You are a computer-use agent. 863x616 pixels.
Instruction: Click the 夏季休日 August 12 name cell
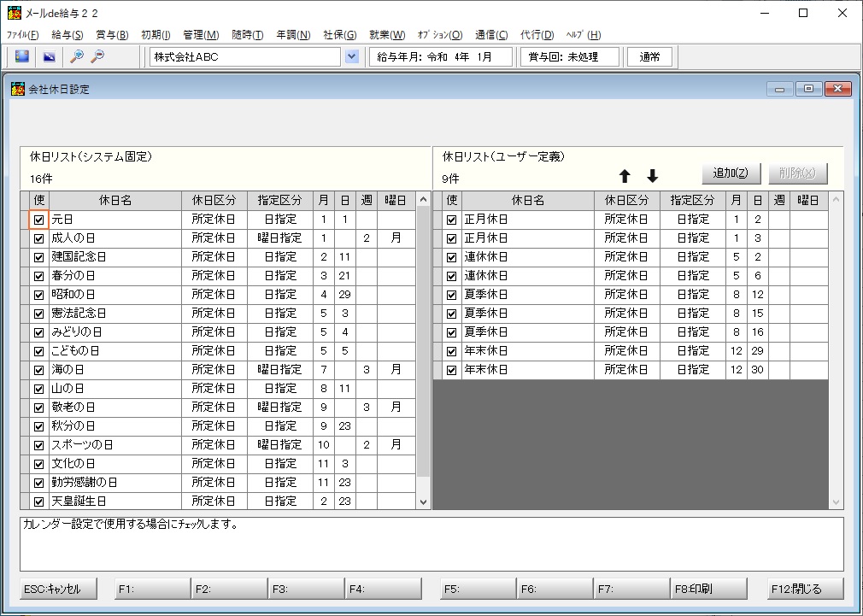[x=527, y=295]
